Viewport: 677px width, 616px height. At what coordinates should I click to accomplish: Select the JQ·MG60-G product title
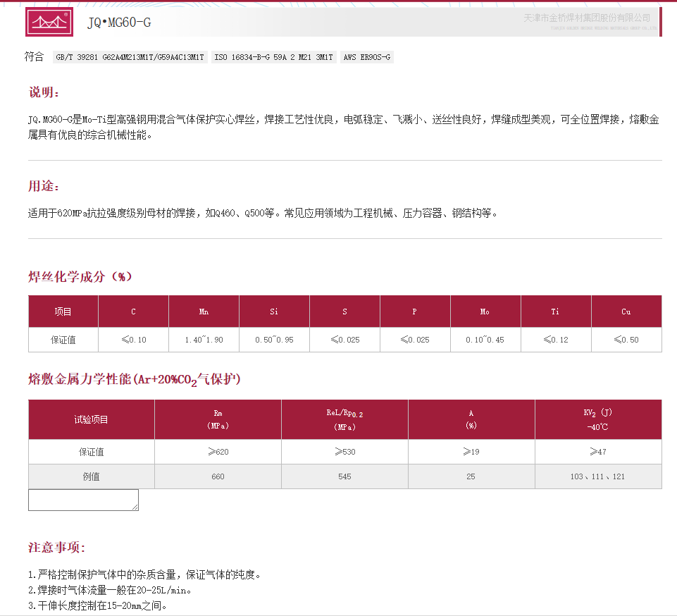pos(118,23)
